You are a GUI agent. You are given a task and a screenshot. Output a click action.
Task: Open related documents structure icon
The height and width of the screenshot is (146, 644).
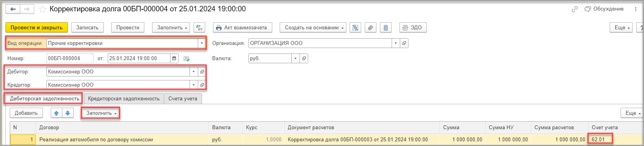click(355, 27)
